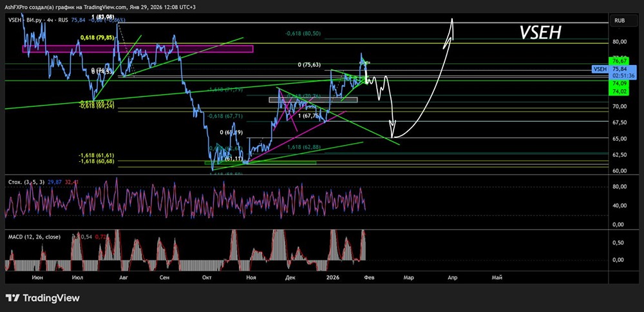This screenshot has height=312, width=644.
Task: Click the Апр month on time axis
Action: pos(452,277)
